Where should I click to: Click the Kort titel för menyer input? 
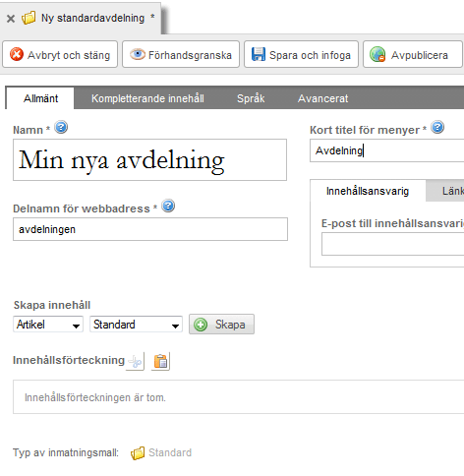click(386, 150)
